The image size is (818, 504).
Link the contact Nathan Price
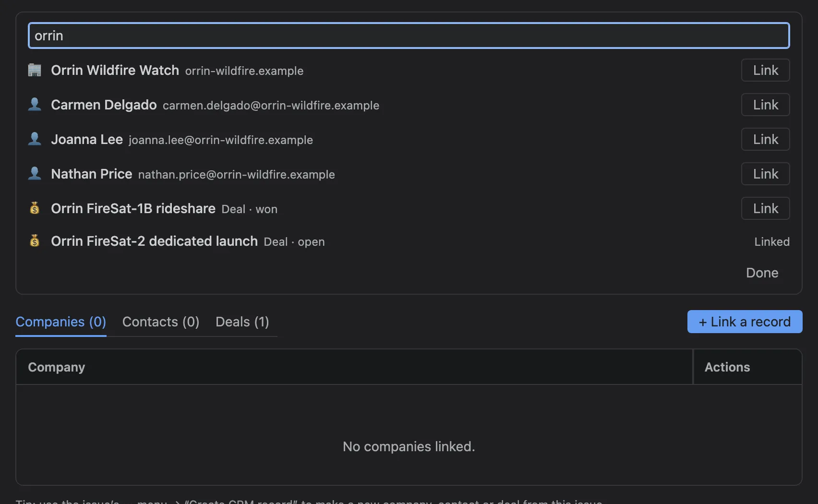[x=765, y=174]
